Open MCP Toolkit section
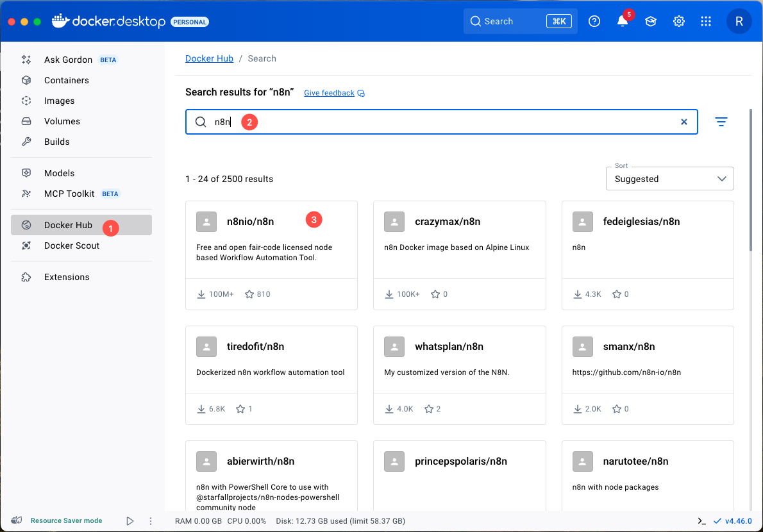This screenshot has height=532, width=763. coord(81,194)
